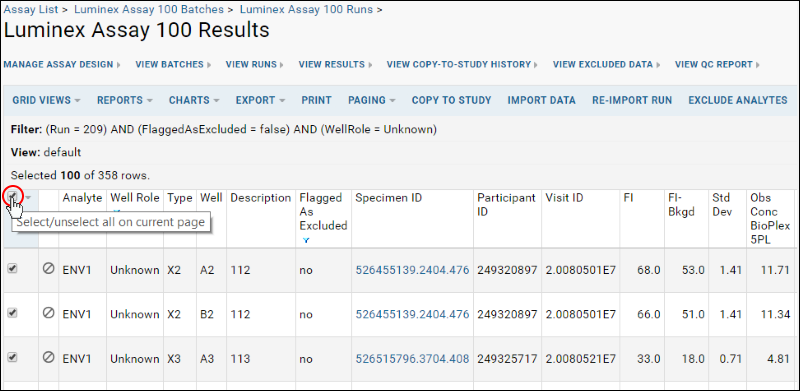This screenshot has height=391, width=800.
Task: Open View Copy-To-Study History menu
Action: point(463,64)
